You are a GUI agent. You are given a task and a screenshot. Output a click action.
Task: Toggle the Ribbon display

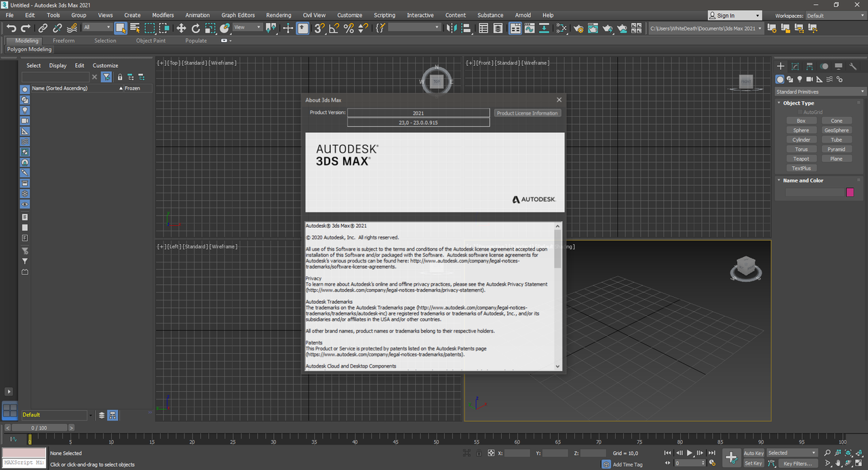click(x=515, y=28)
